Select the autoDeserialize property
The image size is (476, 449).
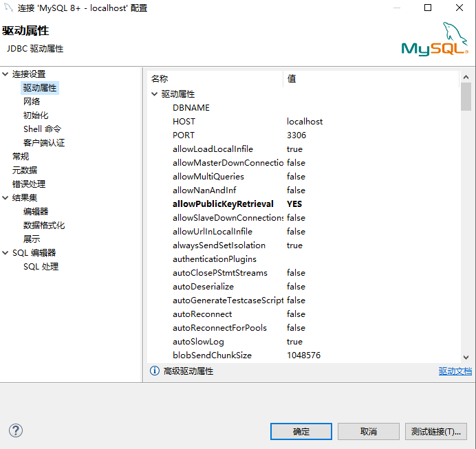204,287
